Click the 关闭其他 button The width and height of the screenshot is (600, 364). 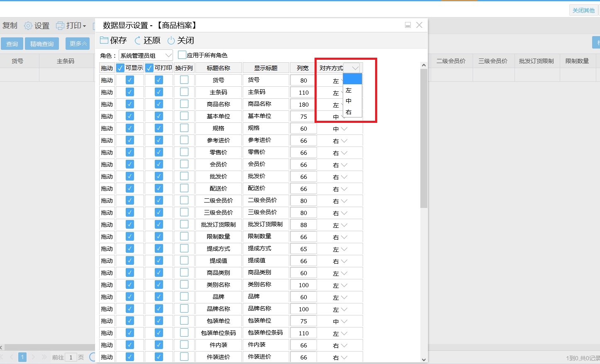coord(583,10)
